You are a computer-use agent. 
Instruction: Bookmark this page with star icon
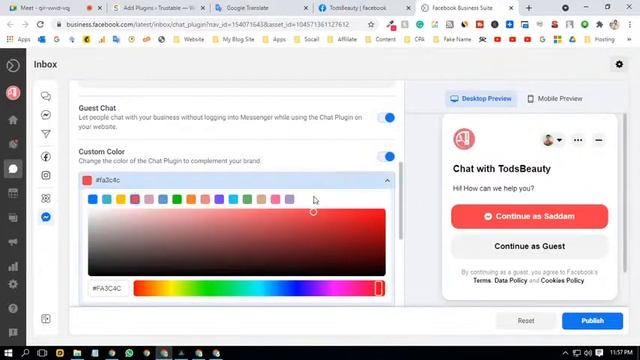coord(371,24)
